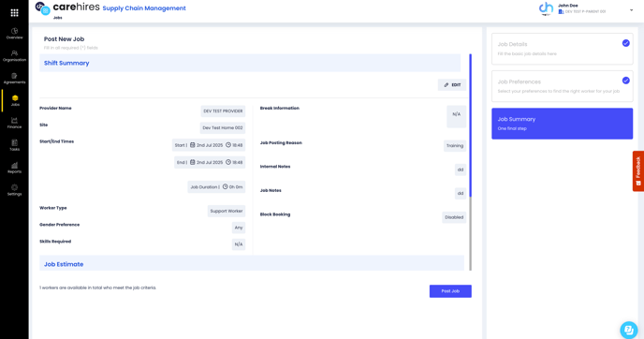Click the Gender Preference Any value
Image resolution: width=644 pixels, height=339 pixels.
(239, 228)
